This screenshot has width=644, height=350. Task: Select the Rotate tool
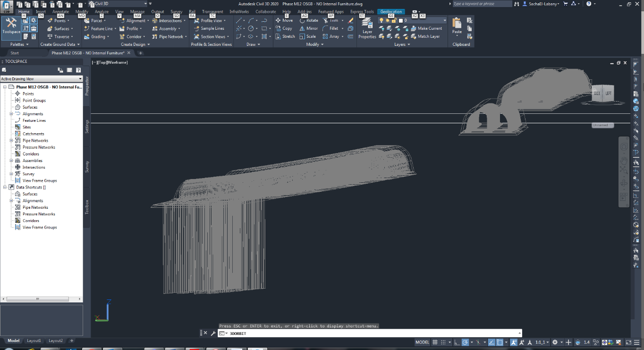click(309, 21)
